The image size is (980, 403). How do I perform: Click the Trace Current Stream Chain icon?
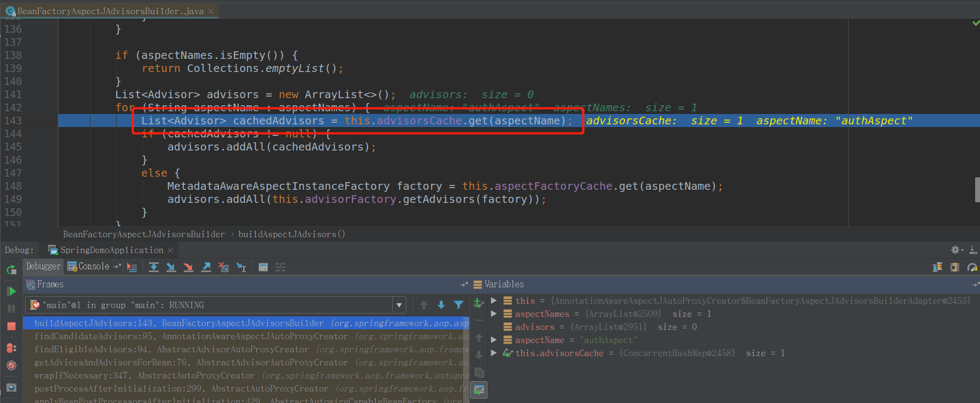(280, 267)
